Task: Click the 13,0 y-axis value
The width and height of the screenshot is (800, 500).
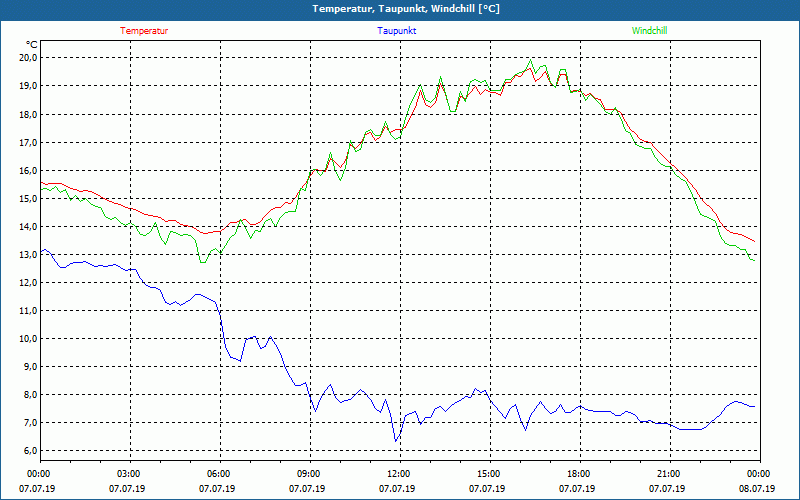Action: tap(28, 255)
